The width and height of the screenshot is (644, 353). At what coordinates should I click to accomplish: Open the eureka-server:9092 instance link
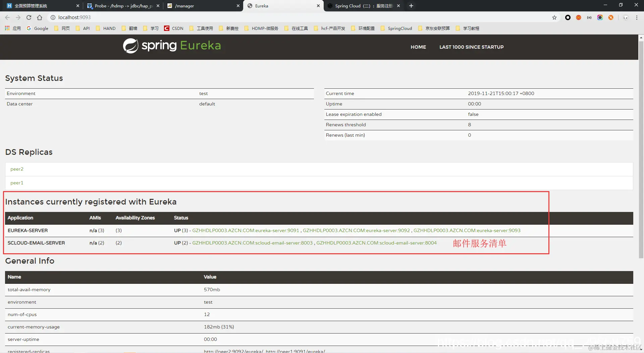coord(356,230)
